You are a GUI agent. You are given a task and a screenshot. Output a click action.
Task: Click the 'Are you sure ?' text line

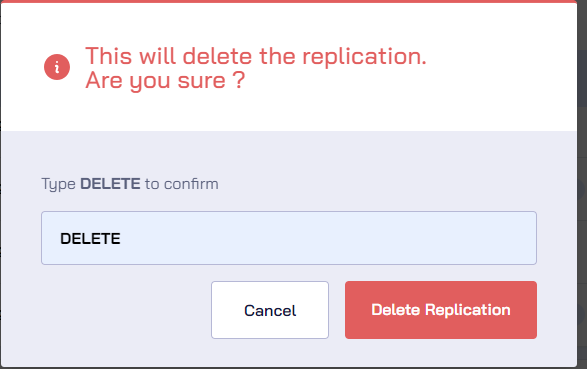(x=165, y=80)
